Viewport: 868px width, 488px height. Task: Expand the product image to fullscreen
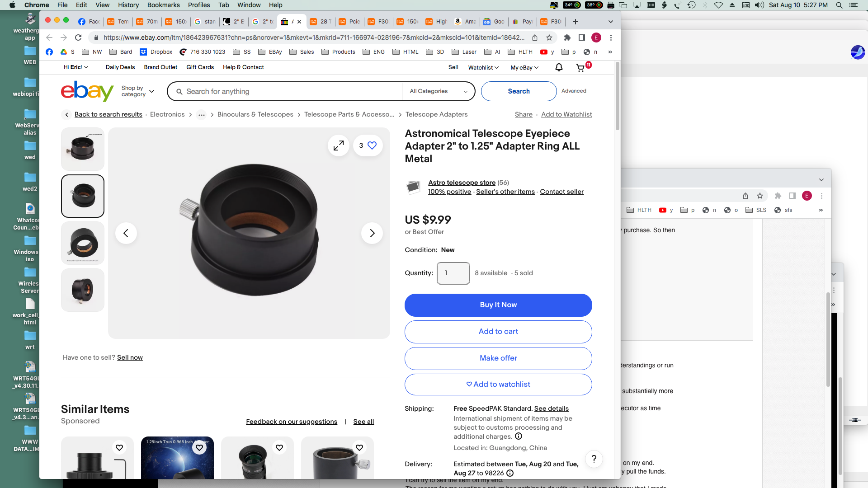click(338, 145)
